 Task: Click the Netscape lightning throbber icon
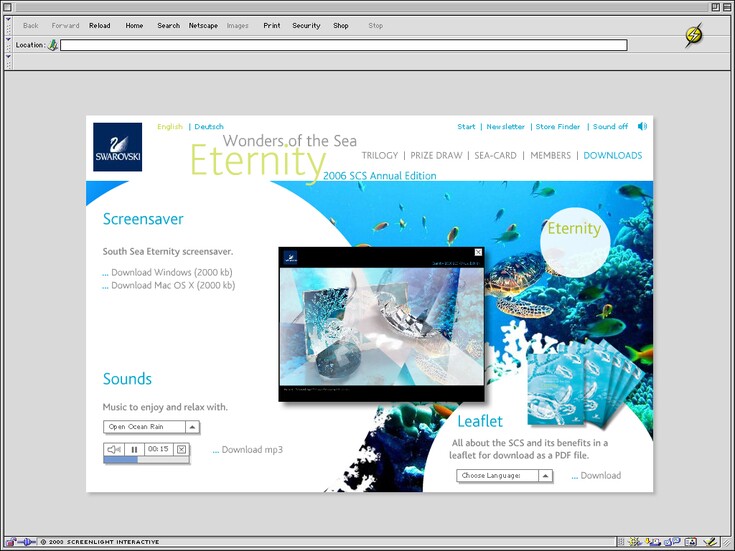coord(694,35)
